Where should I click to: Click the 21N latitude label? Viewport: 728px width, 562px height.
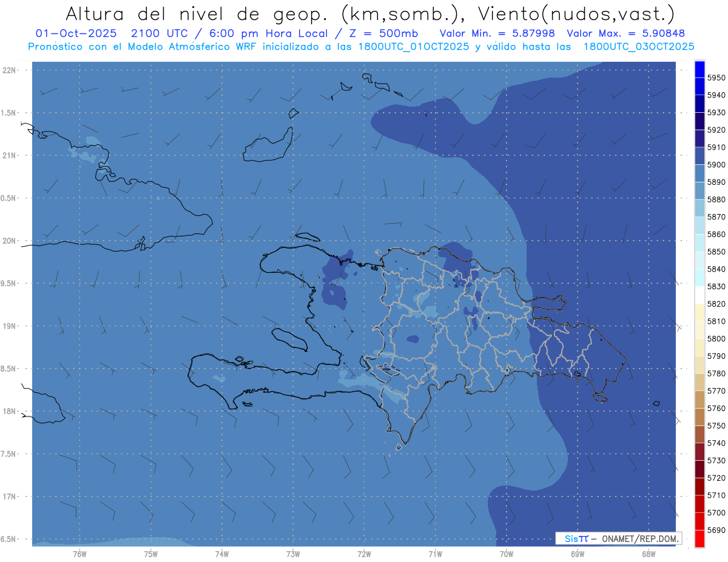(x=9, y=155)
